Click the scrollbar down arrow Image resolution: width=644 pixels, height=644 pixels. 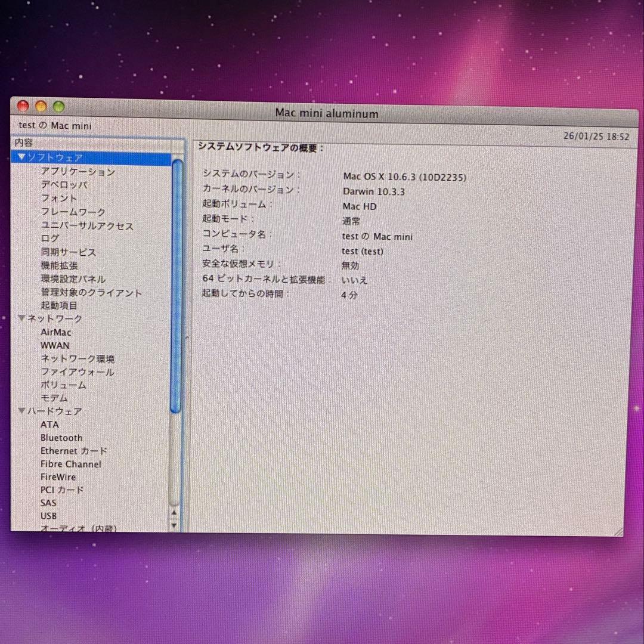[174, 525]
